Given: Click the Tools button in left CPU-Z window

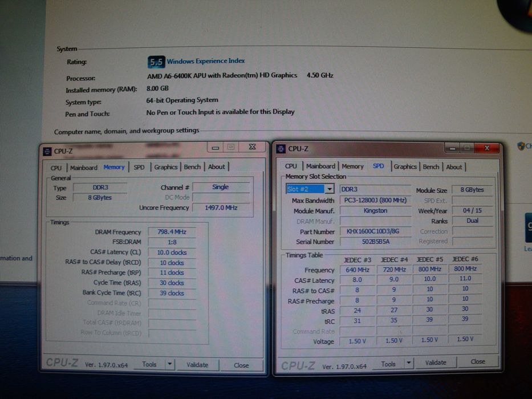Looking at the screenshot, I should (149, 364).
